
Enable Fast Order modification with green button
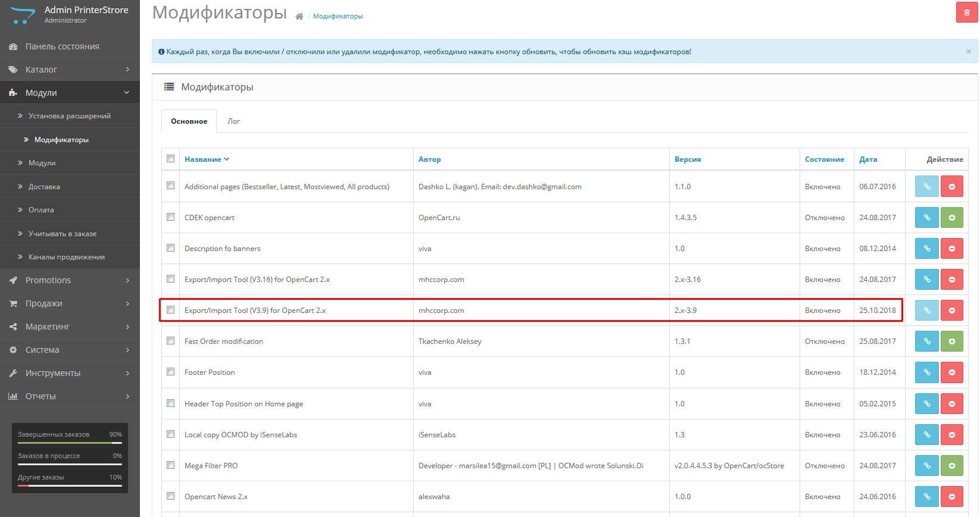click(x=951, y=341)
